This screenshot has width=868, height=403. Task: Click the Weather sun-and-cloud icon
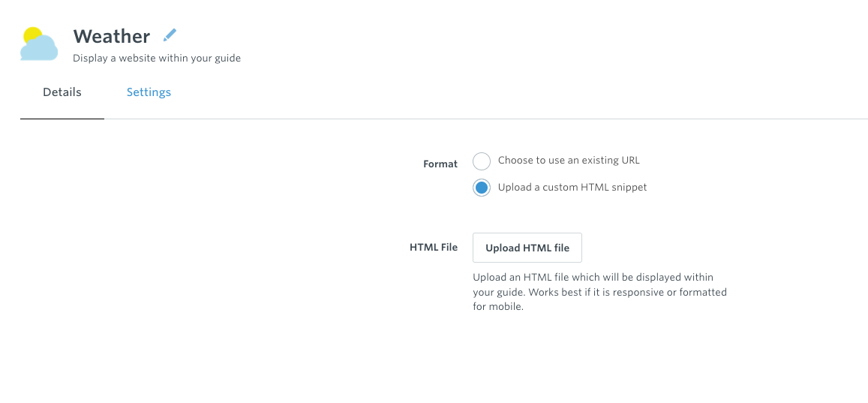[x=39, y=44]
